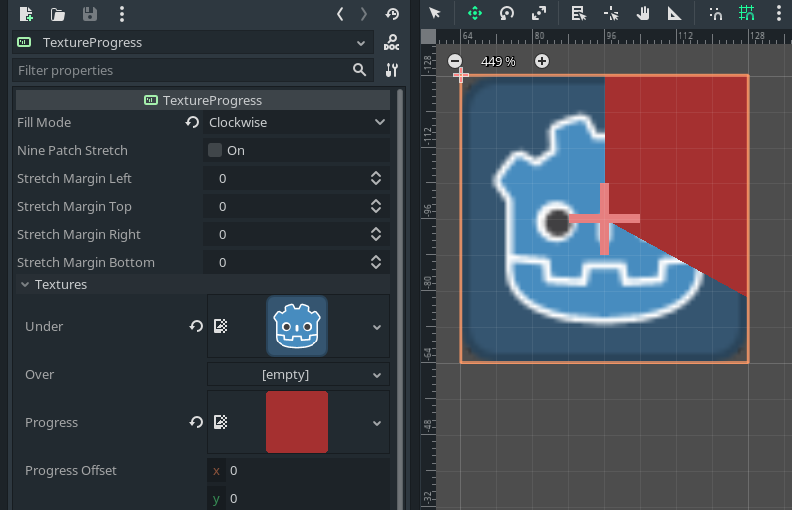Select the red Progress texture swatch

coord(297,422)
